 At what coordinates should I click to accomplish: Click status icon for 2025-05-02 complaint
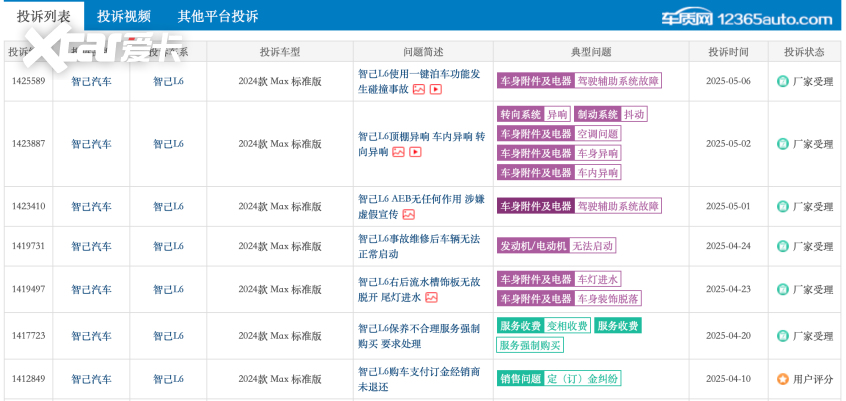coord(782,144)
